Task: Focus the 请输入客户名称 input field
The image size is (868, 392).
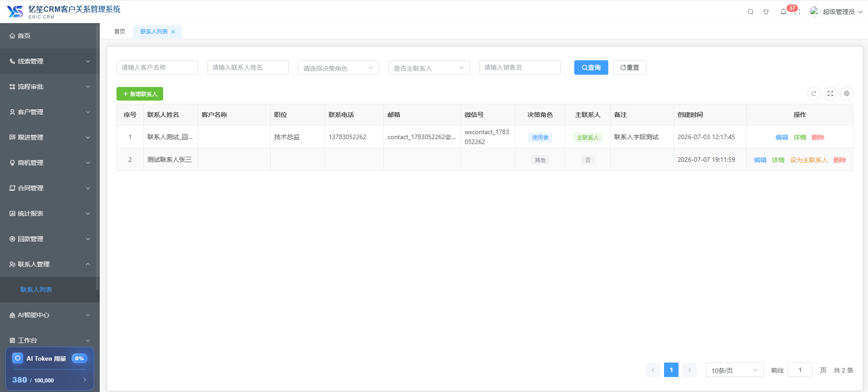Action: click(157, 68)
